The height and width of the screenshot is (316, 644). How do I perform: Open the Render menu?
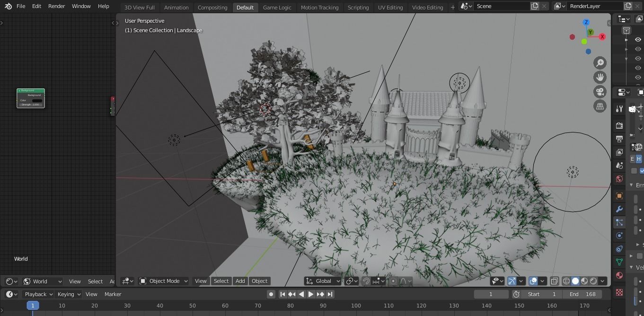tap(56, 6)
